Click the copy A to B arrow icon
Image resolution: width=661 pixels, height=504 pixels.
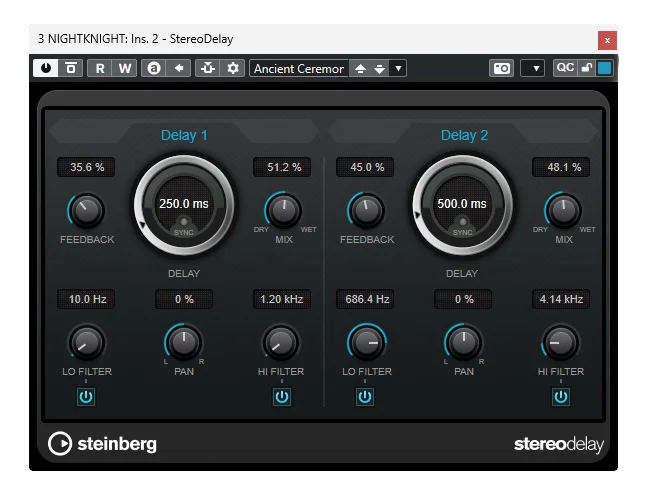tap(179, 68)
